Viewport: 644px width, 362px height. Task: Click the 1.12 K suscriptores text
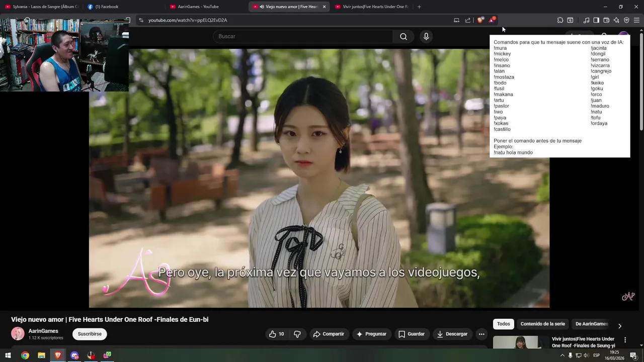point(46,338)
